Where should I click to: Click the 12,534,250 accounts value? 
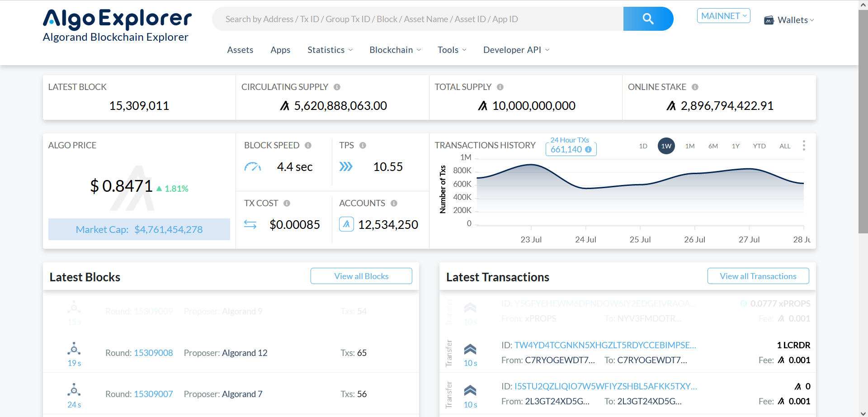coord(388,224)
